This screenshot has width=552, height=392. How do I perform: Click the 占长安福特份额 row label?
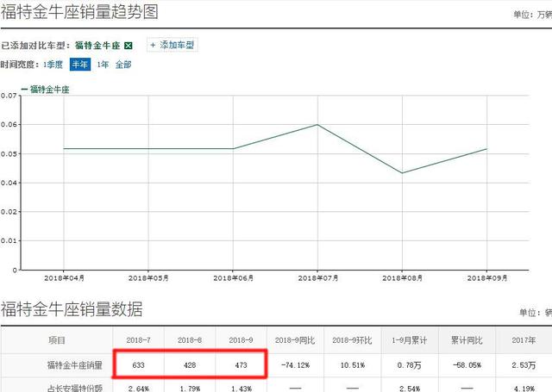pyautogui.click(x=75, y=389)
